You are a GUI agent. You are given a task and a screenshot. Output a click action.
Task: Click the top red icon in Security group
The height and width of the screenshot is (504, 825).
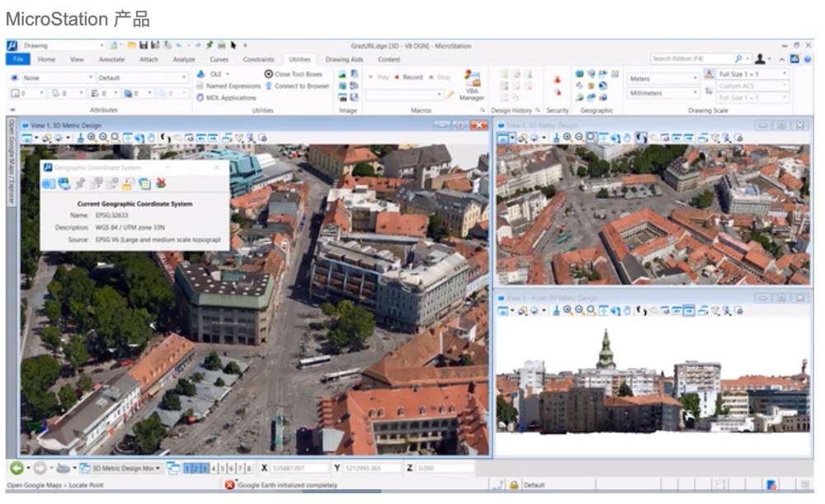coord(557,79)
